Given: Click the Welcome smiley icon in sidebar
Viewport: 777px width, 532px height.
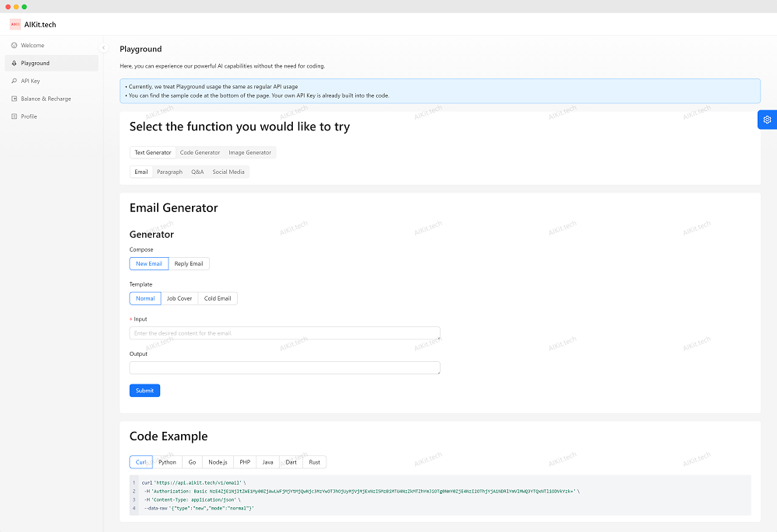Looking at the screenshot, I should click(14, 45).
